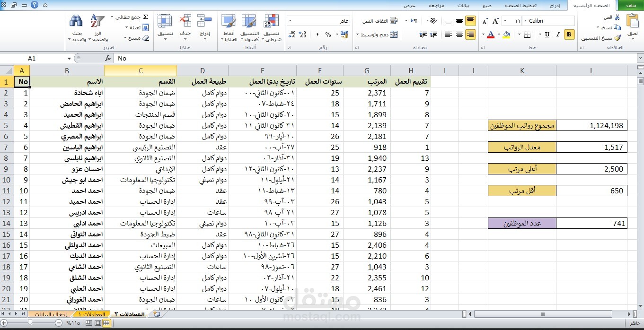The width and height of the screenshot is (644, 330).
Task: Click the Cut (قص) scissors icon
Action: pyautogui.click(x=618, y=17)
